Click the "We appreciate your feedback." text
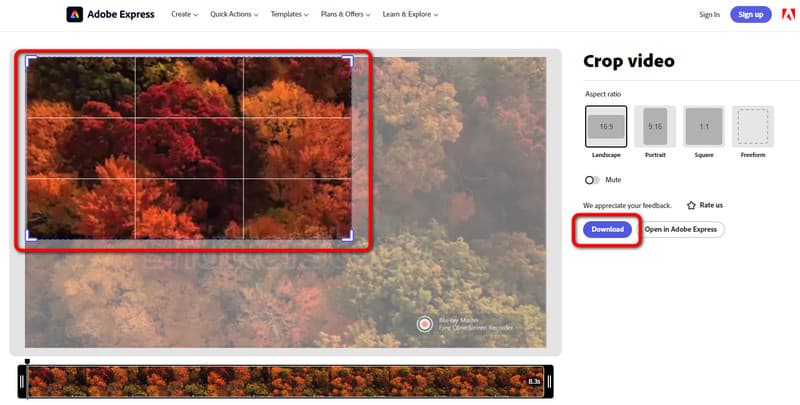This screenshot has height=405, width=800. (x=627, y=206)
